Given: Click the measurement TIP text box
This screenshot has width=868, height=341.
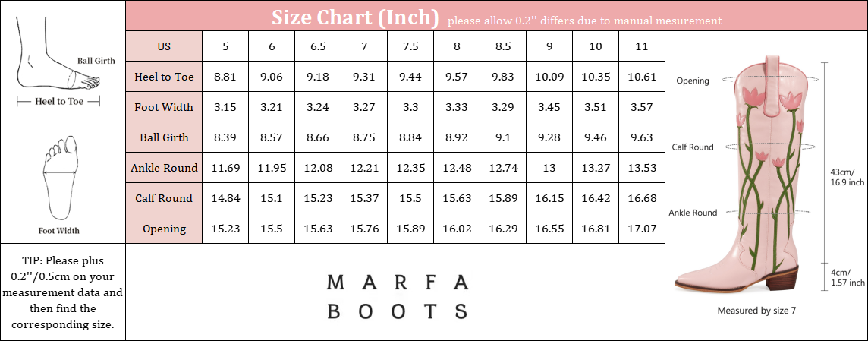Looking at the screenshot, I should tap(62, 292).
